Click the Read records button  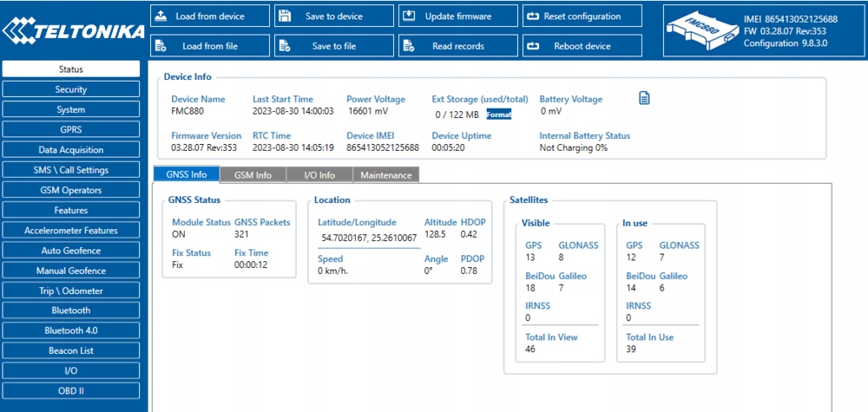point(457,46)
